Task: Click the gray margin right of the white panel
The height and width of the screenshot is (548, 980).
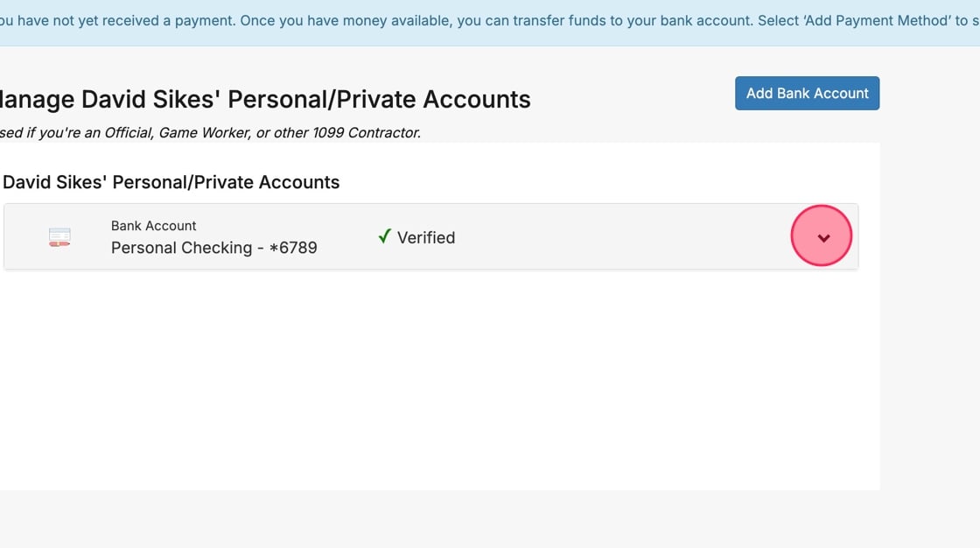Action: 929,306
